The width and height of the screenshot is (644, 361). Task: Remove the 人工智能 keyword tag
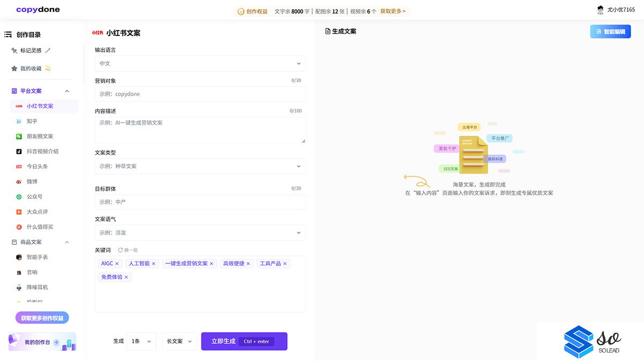point(153,264)
